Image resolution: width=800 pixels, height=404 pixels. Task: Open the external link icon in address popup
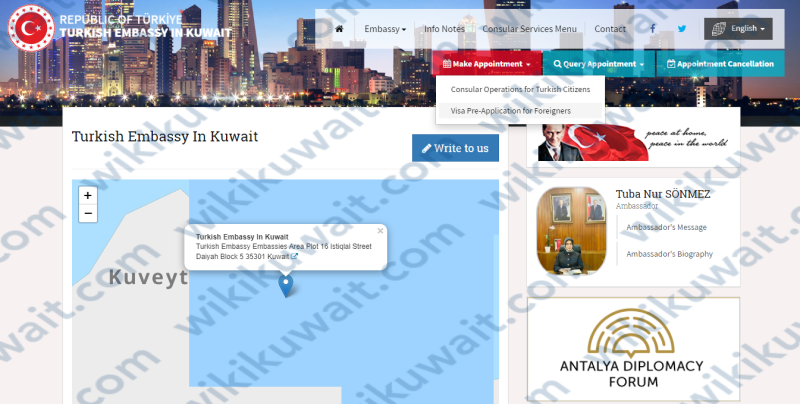click(x=295, y=256)
